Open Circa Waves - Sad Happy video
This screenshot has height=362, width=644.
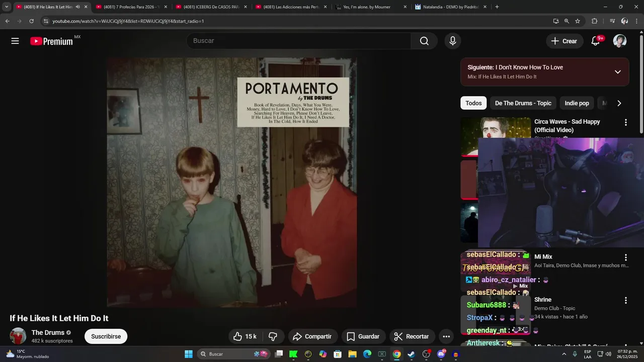click(x=567, y=126)
